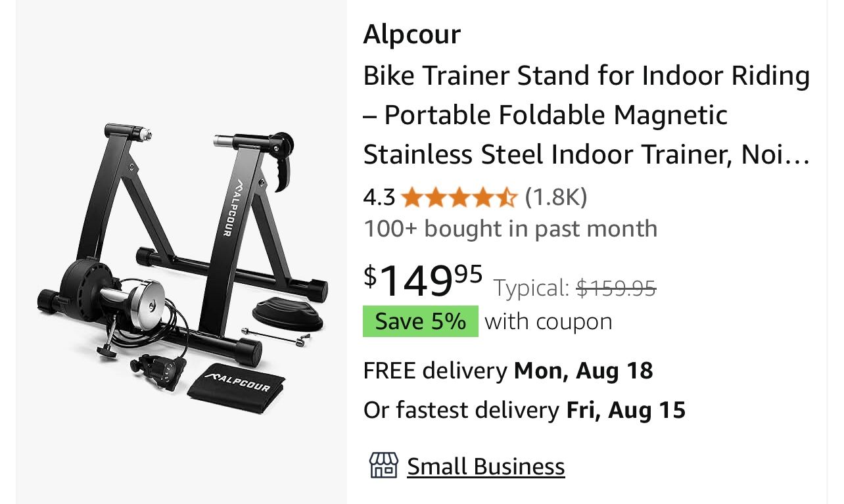Click fastest delivery Fri, Aug 15 text
This screenshot has width=844, height=504.
click(524, 410)
